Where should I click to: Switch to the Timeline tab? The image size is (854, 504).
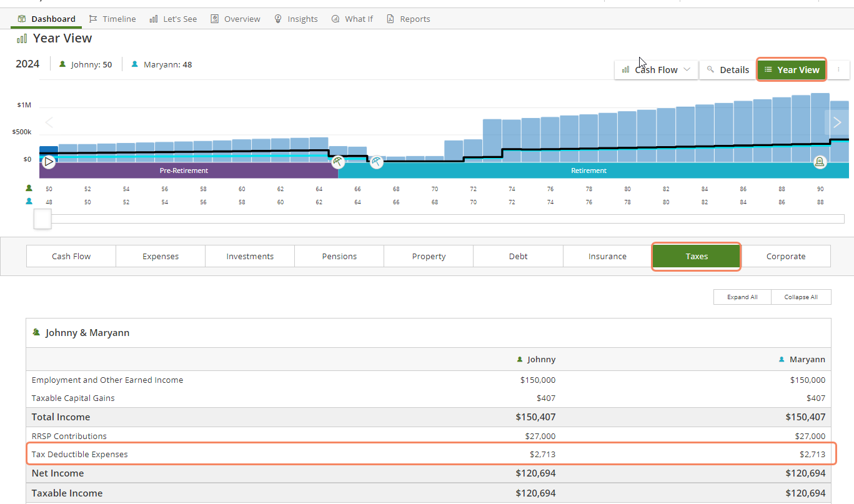[112, 19]
